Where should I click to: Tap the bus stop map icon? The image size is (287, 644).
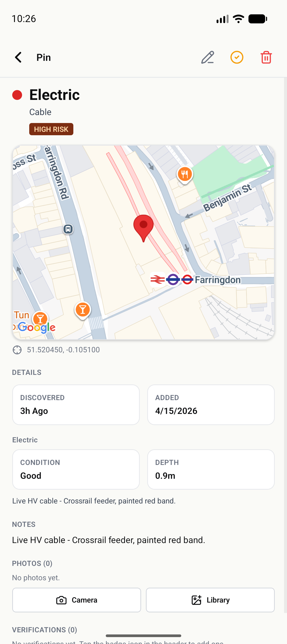point(68,229)
